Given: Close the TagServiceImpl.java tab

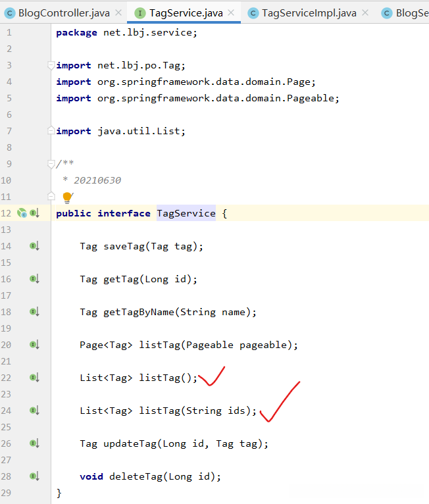Looking at the screenshot, I should (x=365, y=13).
